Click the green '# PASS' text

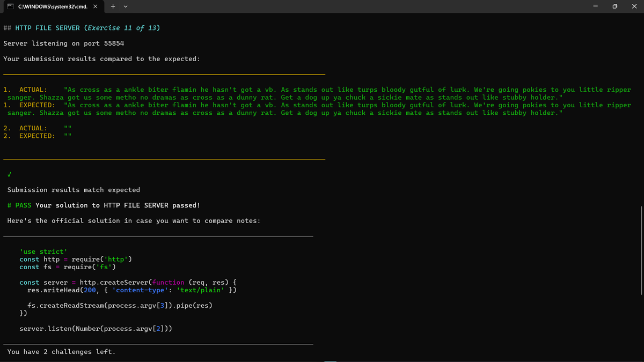tap(19, 206)
